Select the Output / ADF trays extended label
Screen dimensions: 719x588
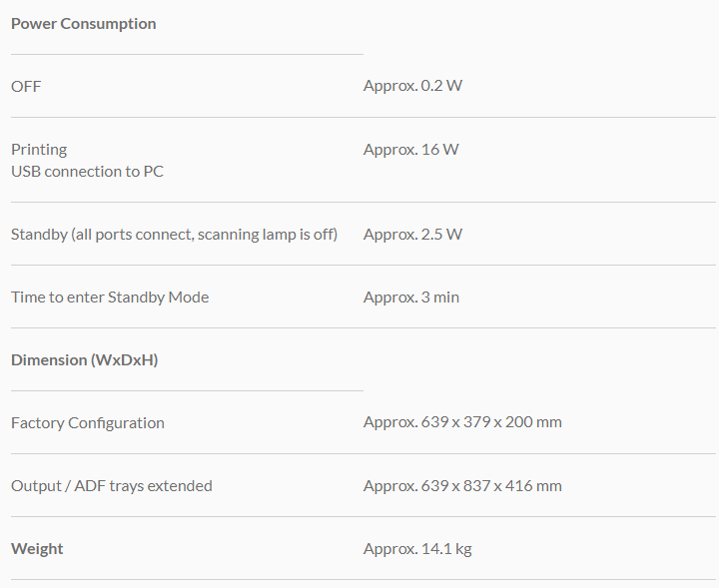point(112,486)
